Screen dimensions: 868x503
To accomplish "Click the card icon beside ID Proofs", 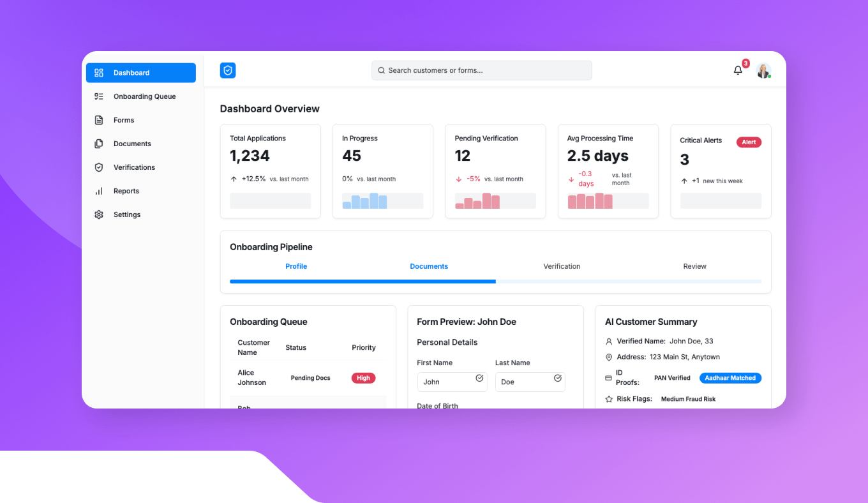I will (x=609, y=378).
